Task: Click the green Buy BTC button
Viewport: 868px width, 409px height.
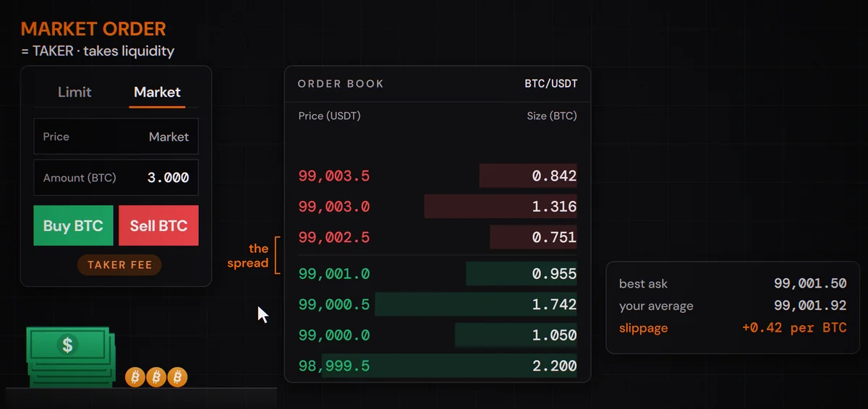Action: (73, 225)
